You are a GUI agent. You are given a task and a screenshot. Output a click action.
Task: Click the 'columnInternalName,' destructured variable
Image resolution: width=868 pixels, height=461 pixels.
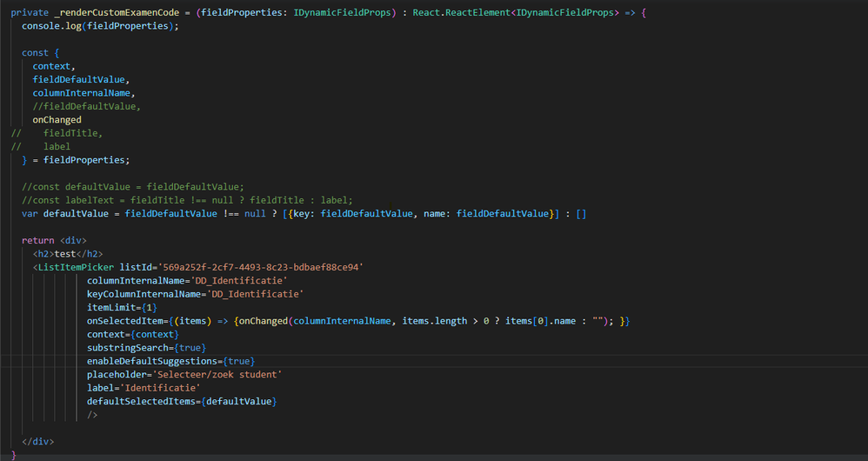(83, 93)
